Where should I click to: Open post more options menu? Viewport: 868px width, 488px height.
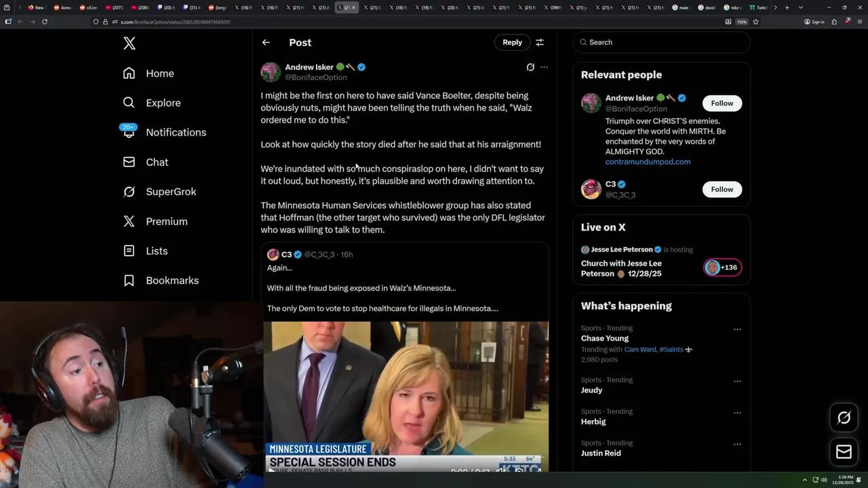(544, 67)
